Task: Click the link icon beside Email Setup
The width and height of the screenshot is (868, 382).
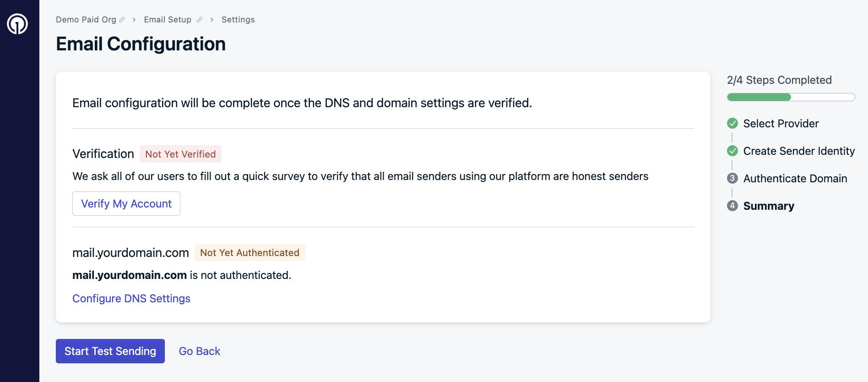Action: point(200,20)
